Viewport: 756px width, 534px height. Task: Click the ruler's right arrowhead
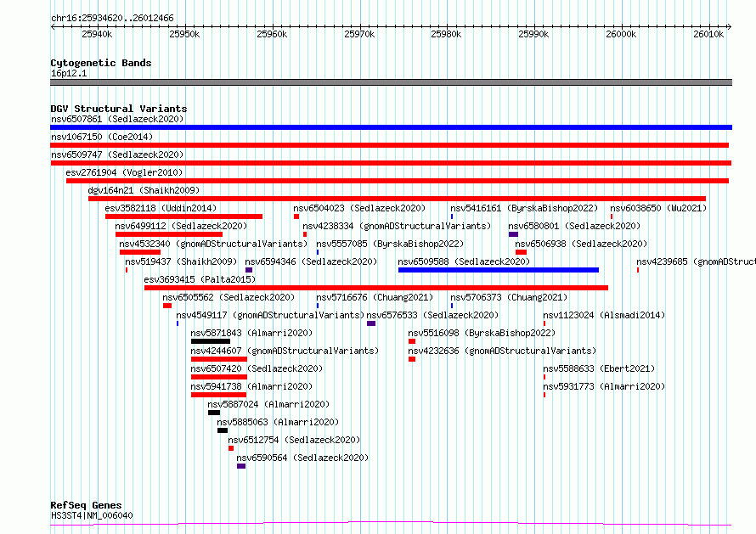coord(730,26)
